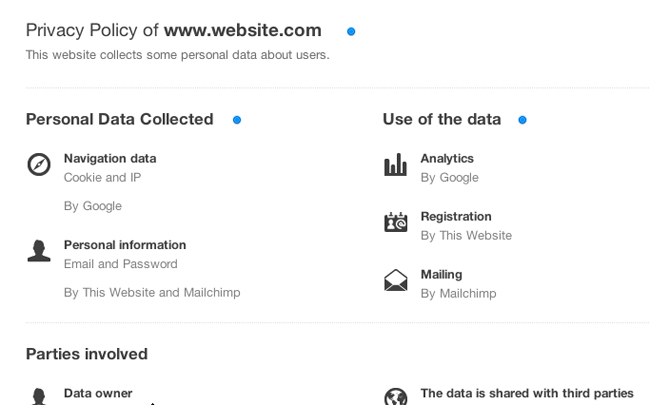Click the Data owner person icon
Screen dimensions: 650x405
click(39, 396)
